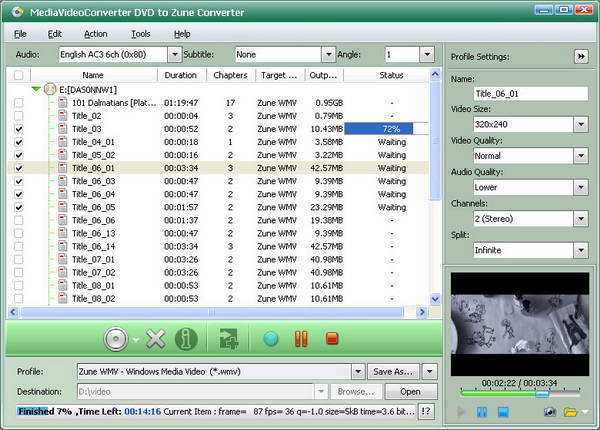Click the vertical scrollbar down arrow
This screenshot has height=430, width=600.
click(x=435, y=299)
